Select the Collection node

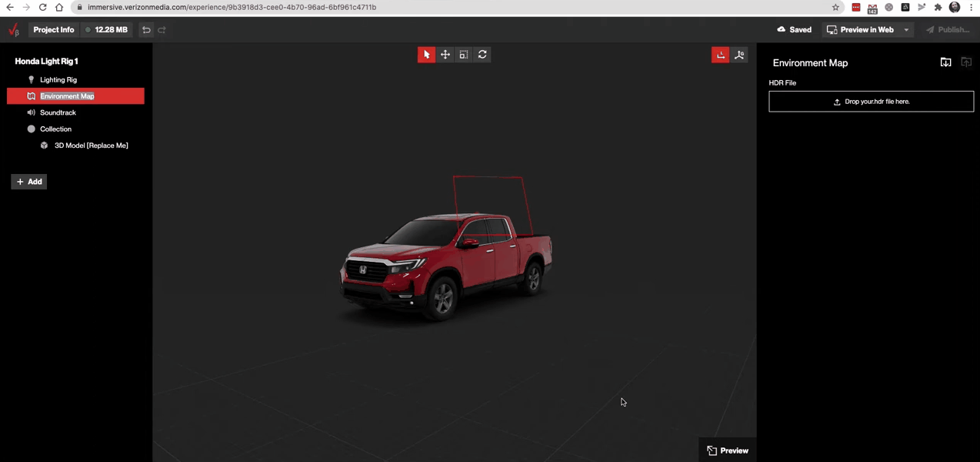point(55,129)
